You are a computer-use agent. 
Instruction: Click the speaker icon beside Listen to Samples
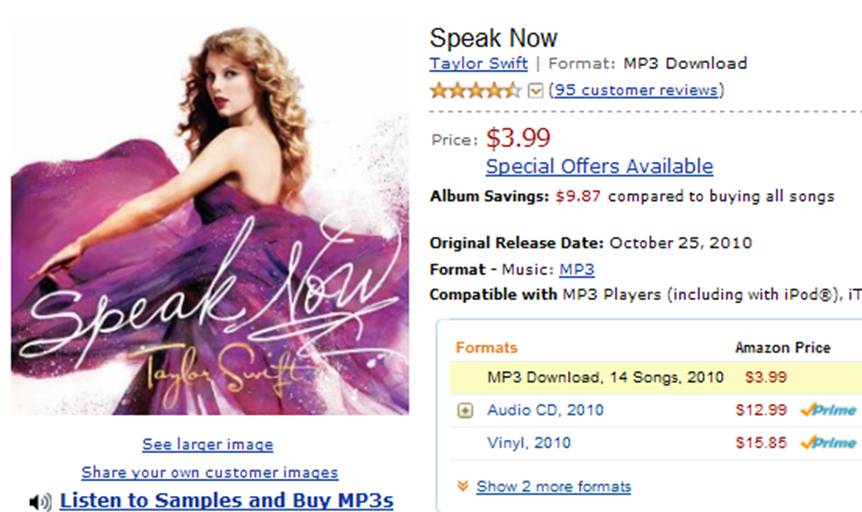coord(40,502)
